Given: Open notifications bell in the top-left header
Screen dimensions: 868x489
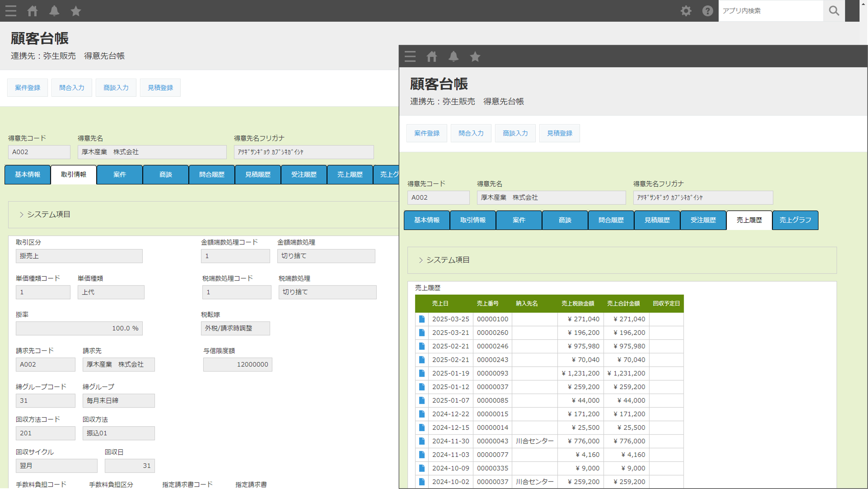Looking at the screenshot, I should point(54,11).
